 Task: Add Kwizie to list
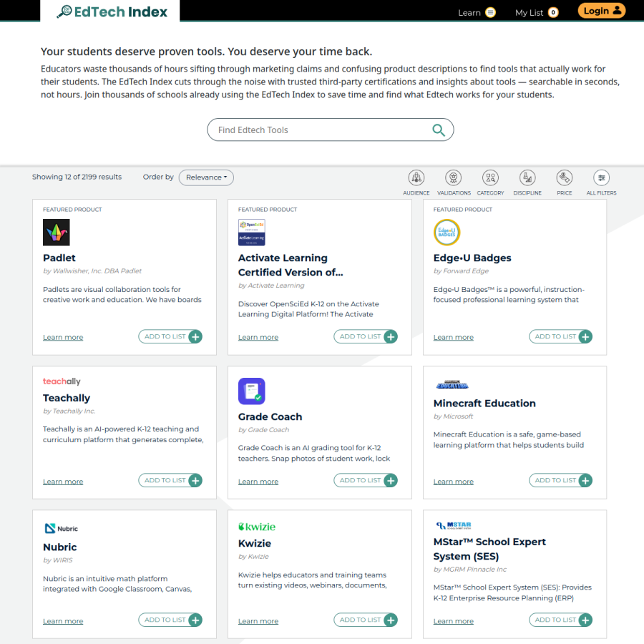(366, 620)
